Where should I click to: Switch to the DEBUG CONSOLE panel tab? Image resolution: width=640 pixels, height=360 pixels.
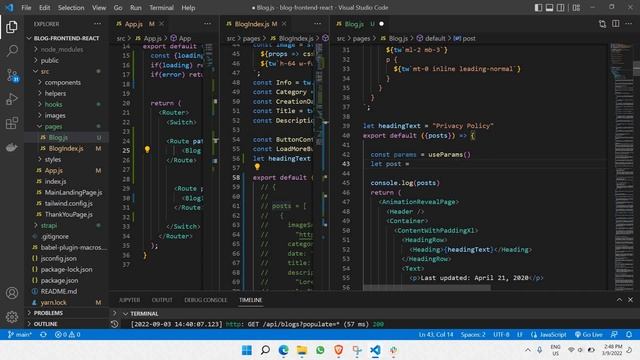[x=205, y=300]
